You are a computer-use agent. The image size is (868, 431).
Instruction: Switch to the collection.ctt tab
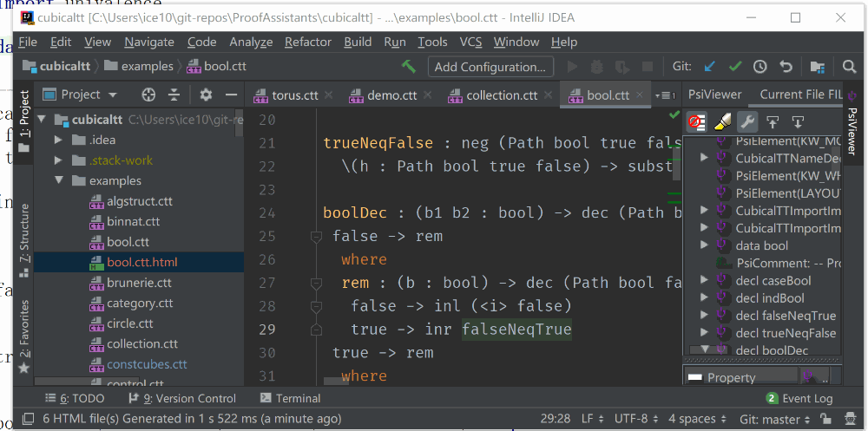tap(502, 95)
